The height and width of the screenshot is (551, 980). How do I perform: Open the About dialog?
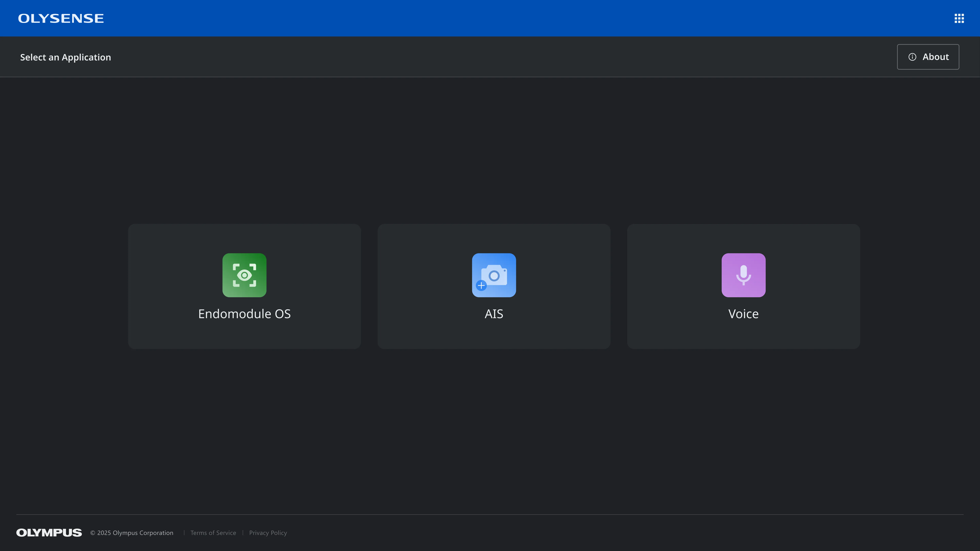pos(928,57)
